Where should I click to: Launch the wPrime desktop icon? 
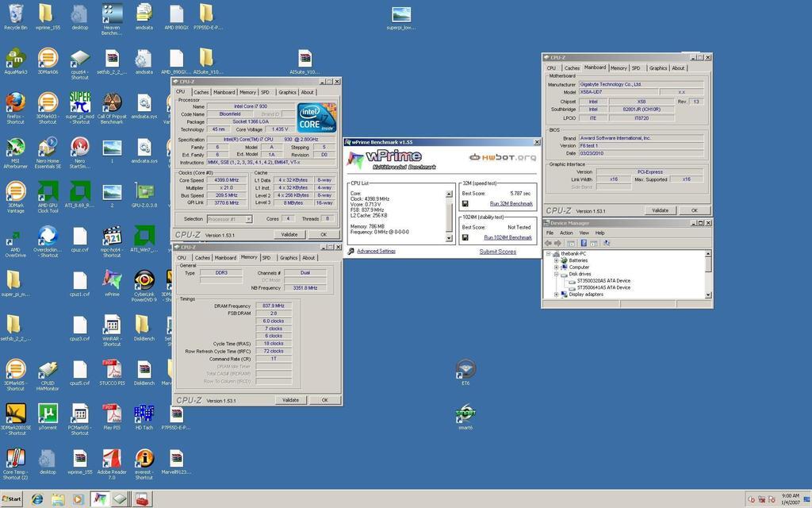pos(112,283)
